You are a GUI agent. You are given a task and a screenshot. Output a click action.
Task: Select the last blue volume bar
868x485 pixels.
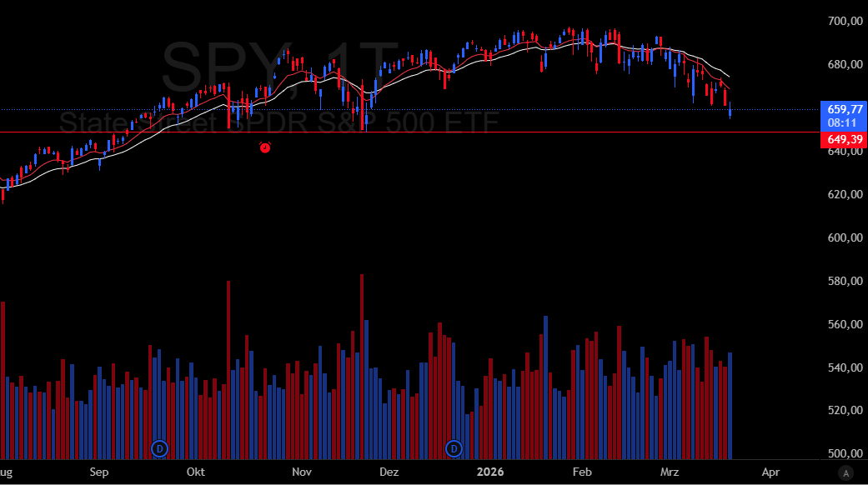730,406
